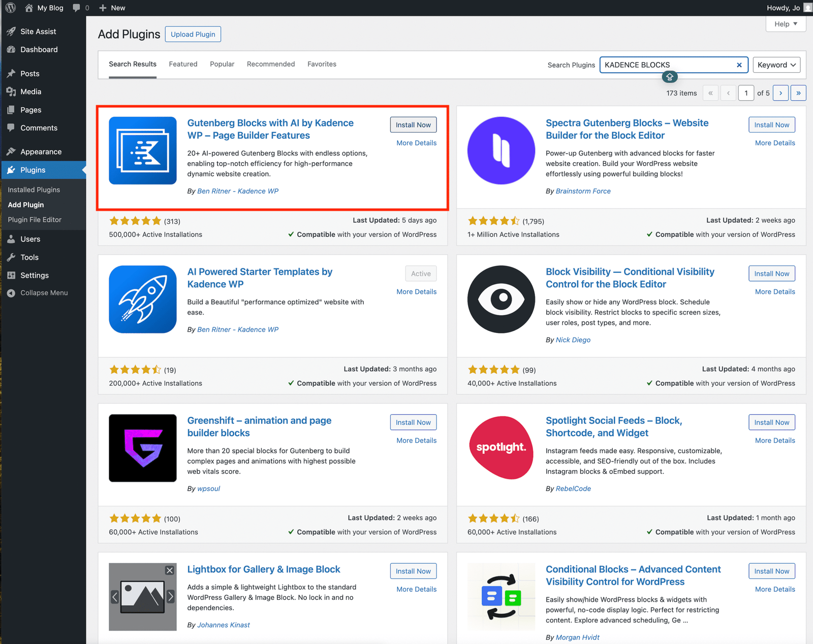813x644 pixels.
Task: Switch to the Featured tab
Action: [183, 64]
